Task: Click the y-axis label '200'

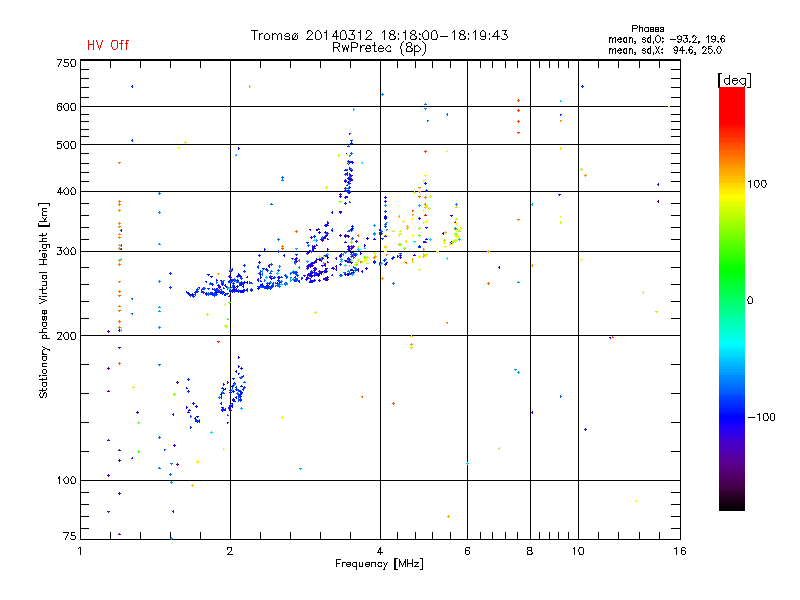Action: (x=66, y=336)
